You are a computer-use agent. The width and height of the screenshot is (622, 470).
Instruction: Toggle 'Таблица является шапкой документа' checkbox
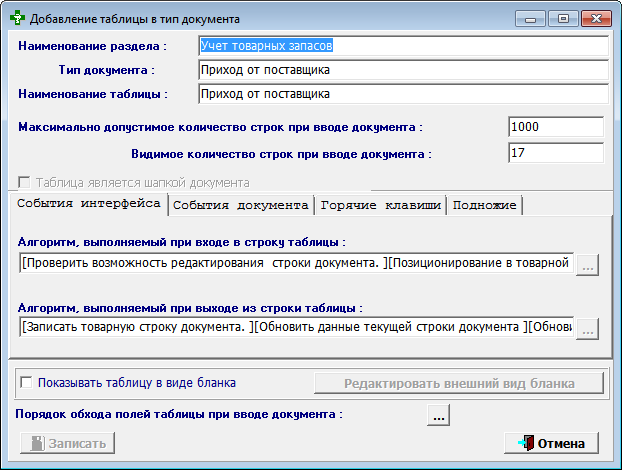coord(24,182)
